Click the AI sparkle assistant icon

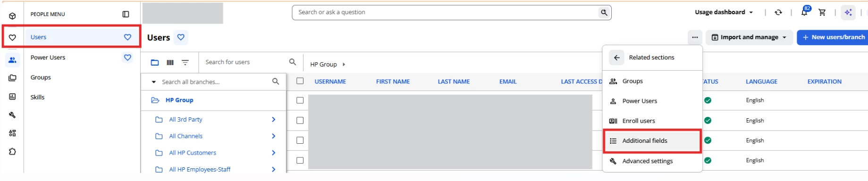pos(848,12)
